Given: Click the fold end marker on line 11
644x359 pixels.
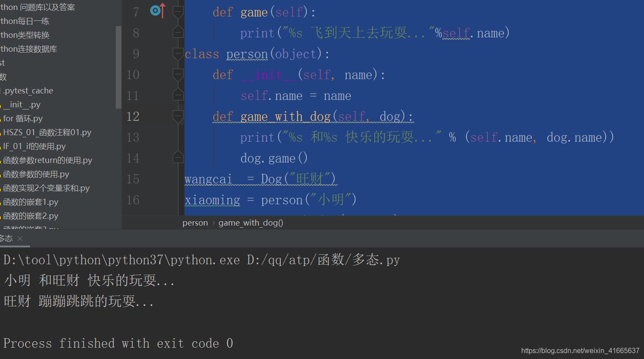Looking at the screenshot, I should [178, 94].
